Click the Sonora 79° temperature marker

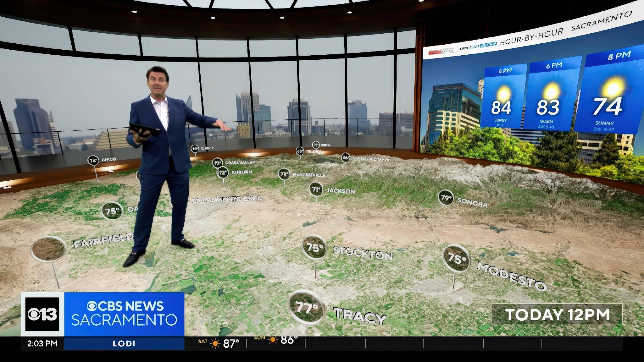tap(446, 198)
